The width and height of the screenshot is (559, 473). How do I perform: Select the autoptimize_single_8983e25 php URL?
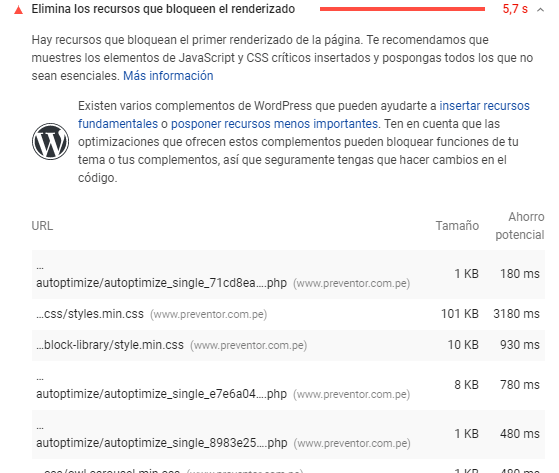[x=161, y=443]
